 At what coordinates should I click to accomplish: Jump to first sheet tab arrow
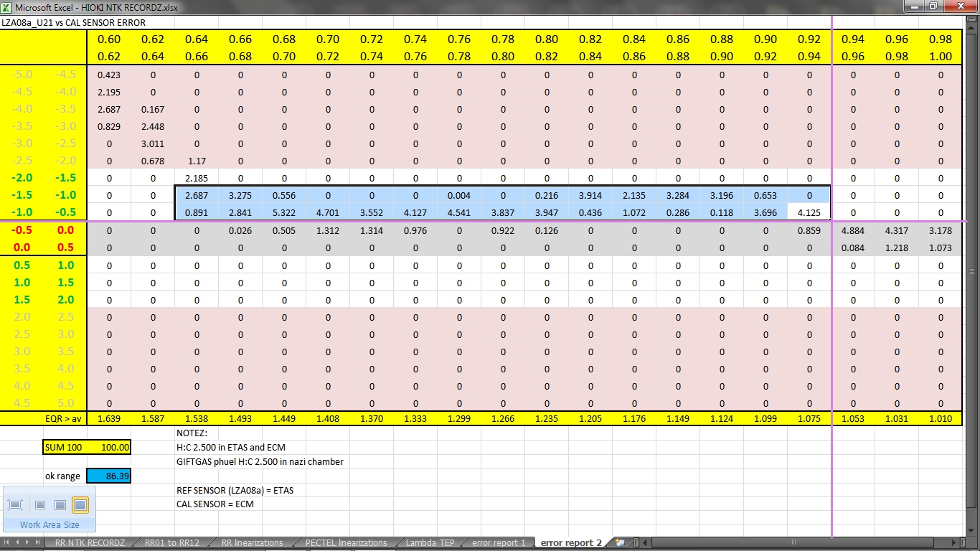point(8,543)
